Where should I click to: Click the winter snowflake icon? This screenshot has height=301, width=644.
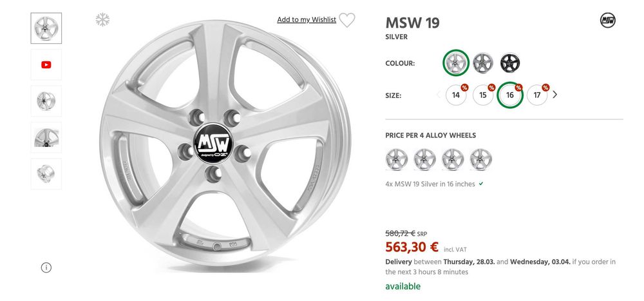pyautogui.click(x=102, y=19)
